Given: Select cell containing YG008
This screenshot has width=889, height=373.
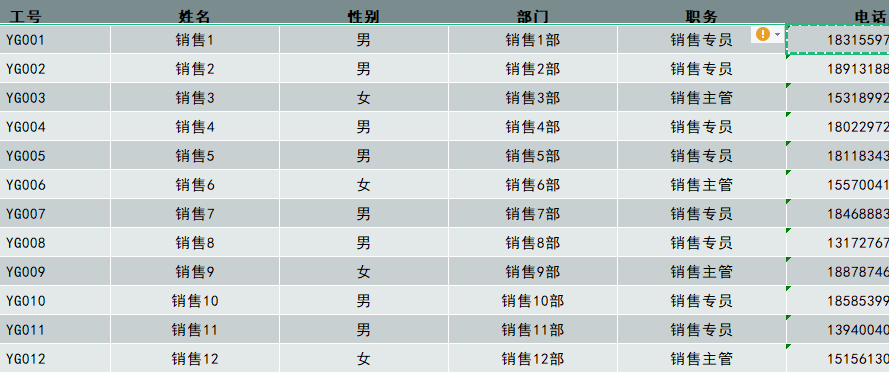Looking at the screenshot, I should 55,243.
